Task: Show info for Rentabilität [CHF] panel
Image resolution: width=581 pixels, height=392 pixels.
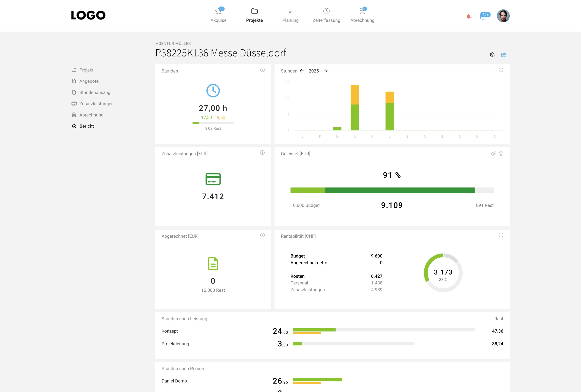Action: [501, 235]
